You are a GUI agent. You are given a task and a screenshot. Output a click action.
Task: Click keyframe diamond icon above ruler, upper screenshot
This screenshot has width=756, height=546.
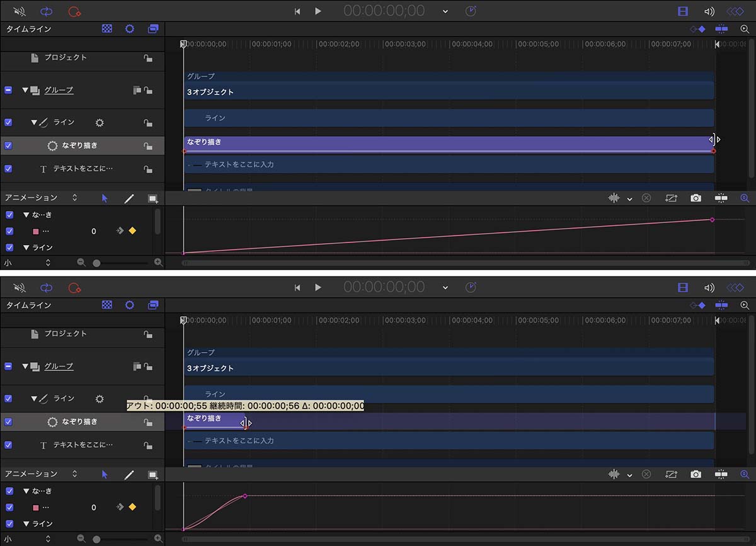pyautogui.click(x=697, y=29)
